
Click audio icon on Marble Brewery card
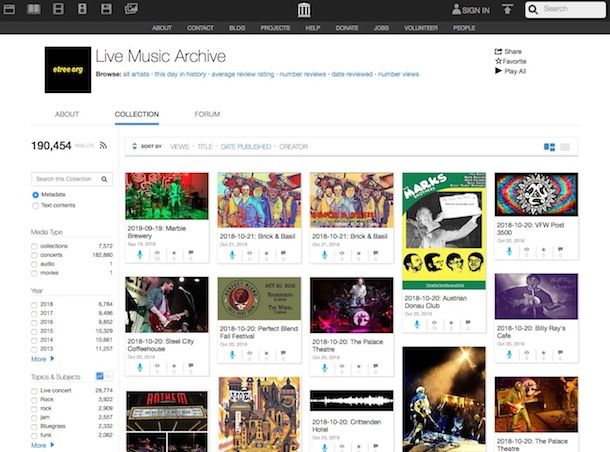[x=140, y=254]
